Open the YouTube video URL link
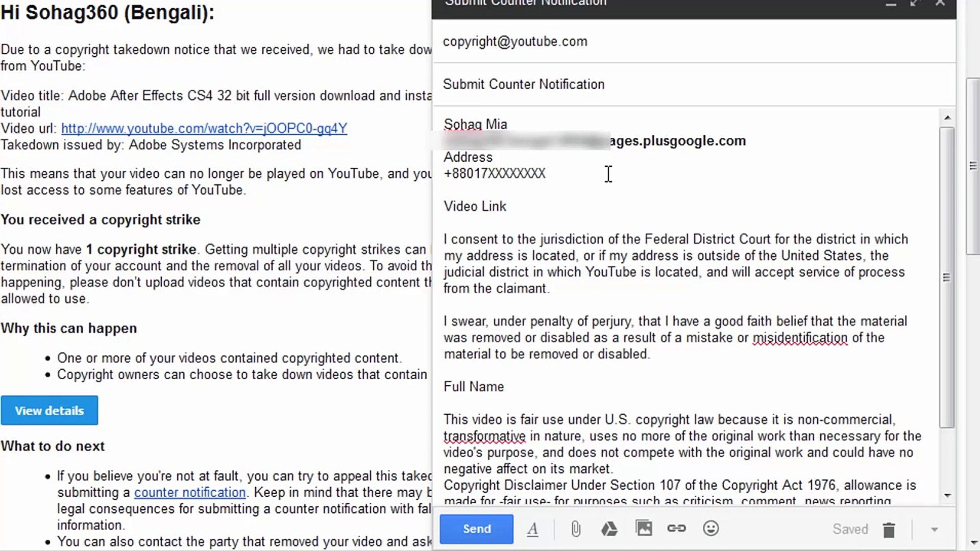This screenshot has width=980, height=551. coord(203,128)
